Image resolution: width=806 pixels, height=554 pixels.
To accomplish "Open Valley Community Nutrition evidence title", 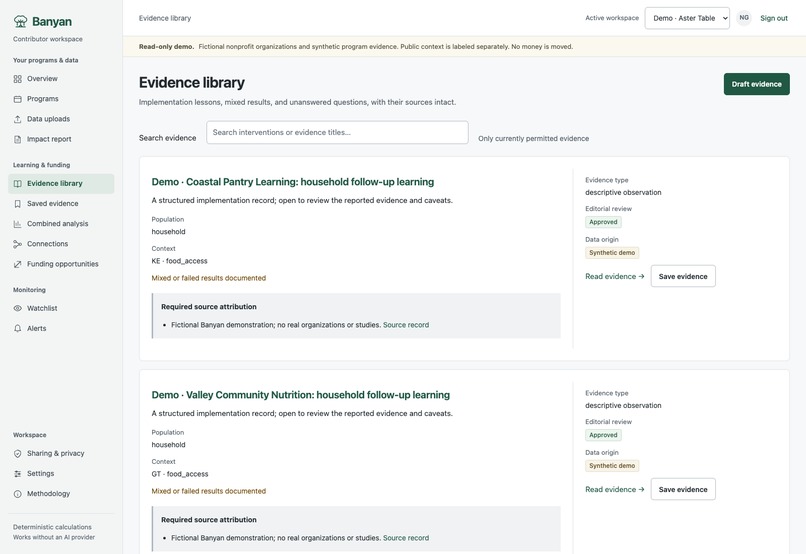I will coord(301,395).
